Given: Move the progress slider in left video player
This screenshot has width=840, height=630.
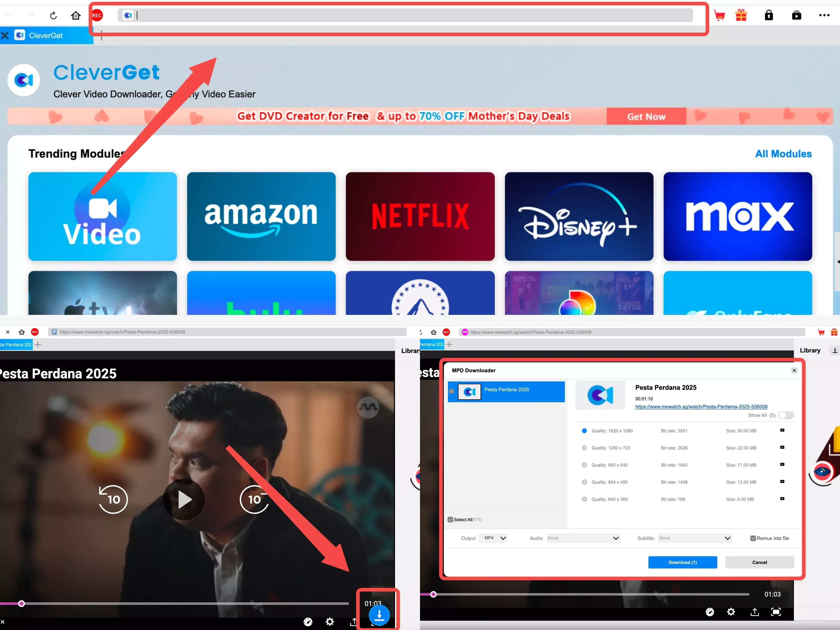Looking at the screenshot, I should [22, 603].
